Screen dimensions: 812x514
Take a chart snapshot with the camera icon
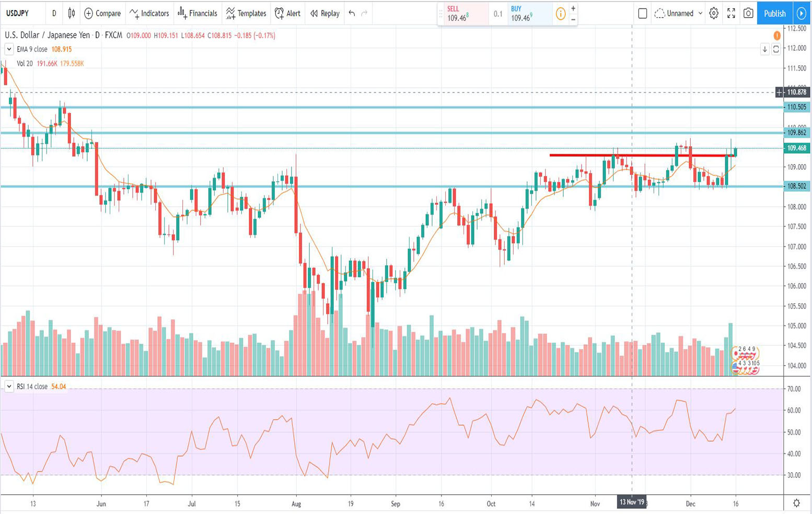[x=748, y=14]
